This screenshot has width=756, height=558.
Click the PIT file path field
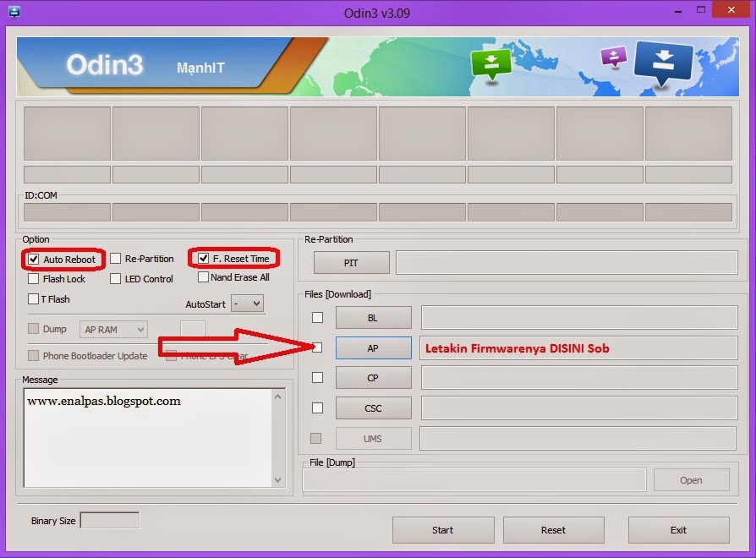(567, 263)
